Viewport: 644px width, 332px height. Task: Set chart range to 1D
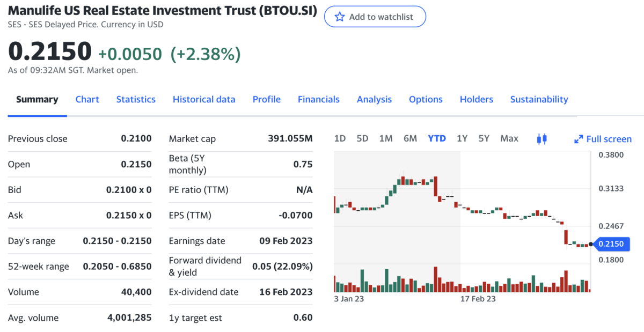point(340,138)
